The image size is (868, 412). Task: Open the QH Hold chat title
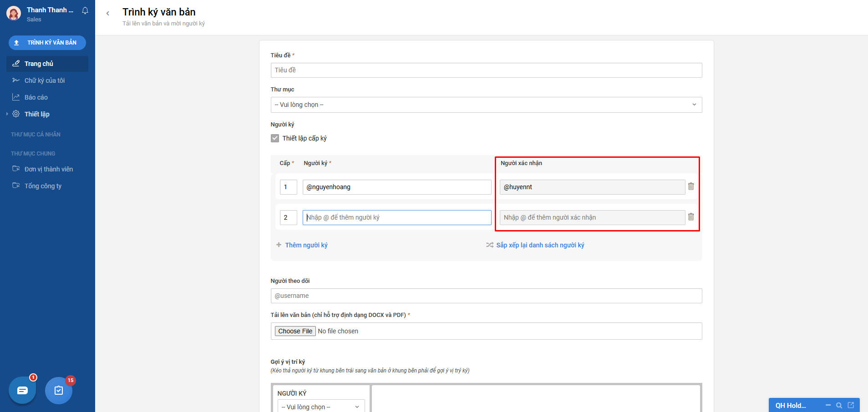(791, 406)
